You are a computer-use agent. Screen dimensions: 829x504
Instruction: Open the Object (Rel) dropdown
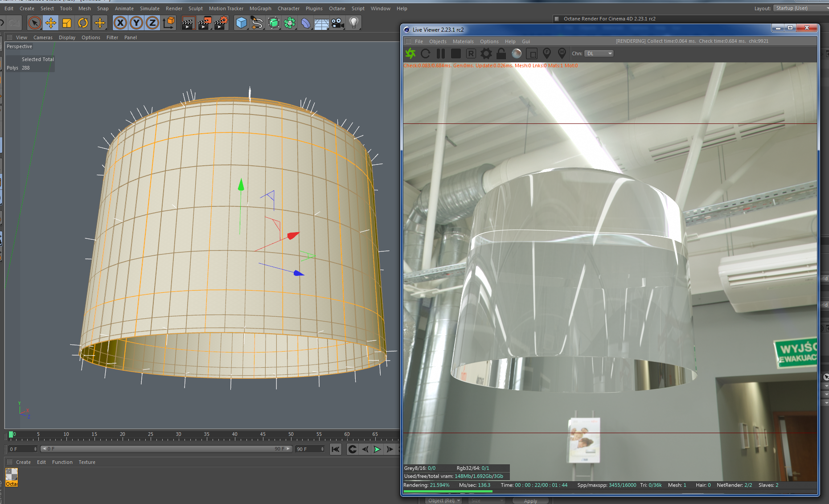(x=443, y=500)
